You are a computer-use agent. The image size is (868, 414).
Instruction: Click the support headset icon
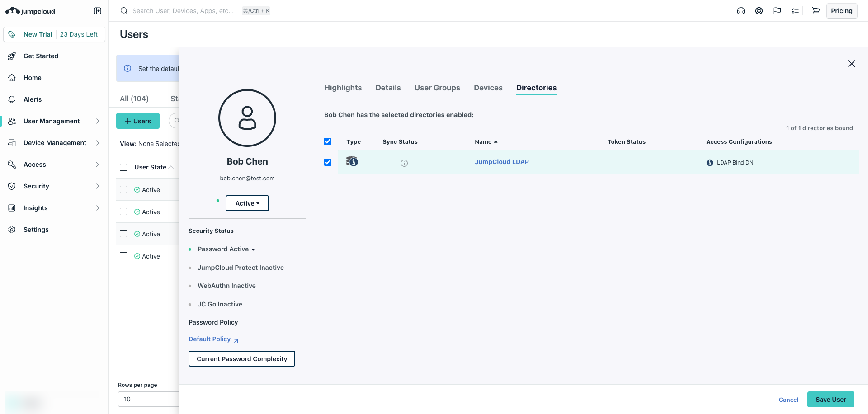pos(741,11)
